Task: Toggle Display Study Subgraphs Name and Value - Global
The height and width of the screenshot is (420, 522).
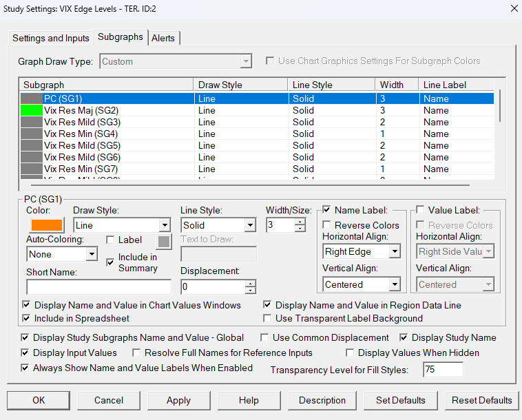Action: [x=25, y=337]
